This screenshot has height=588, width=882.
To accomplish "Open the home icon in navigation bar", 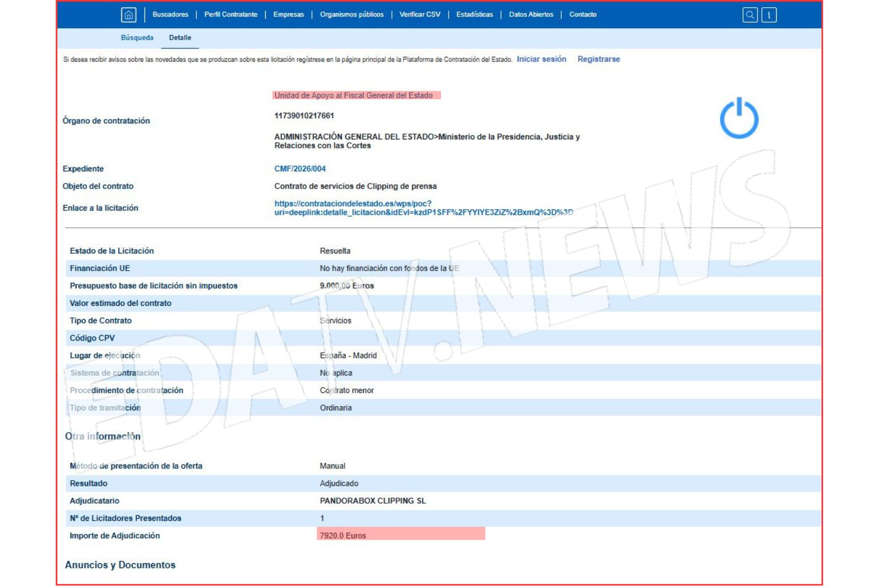I will [x=128, y=15].
